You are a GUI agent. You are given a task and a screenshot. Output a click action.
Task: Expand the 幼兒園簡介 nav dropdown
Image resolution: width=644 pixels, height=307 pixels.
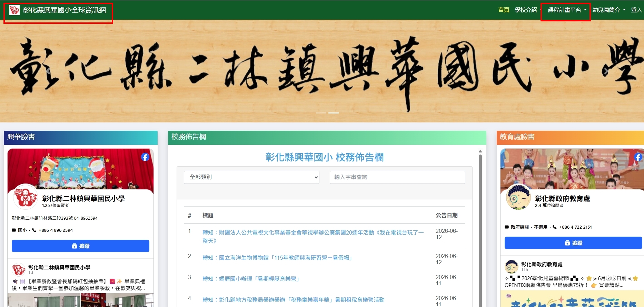point(609,10)
